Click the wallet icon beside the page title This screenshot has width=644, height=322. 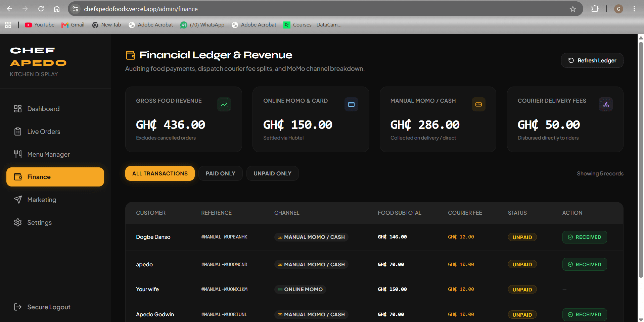tap(130, 55)
